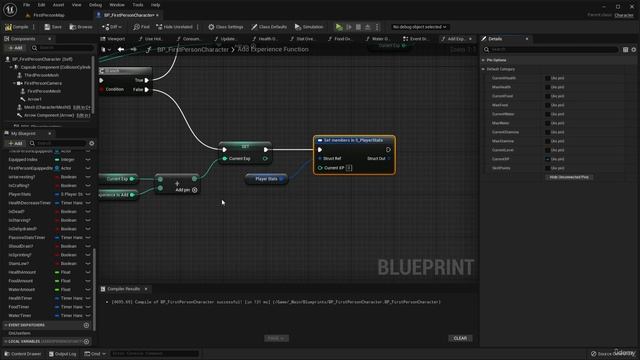This screenshot has width=640, height=360.
Task: Open the File menu
Action: click(x=27, y=5)
